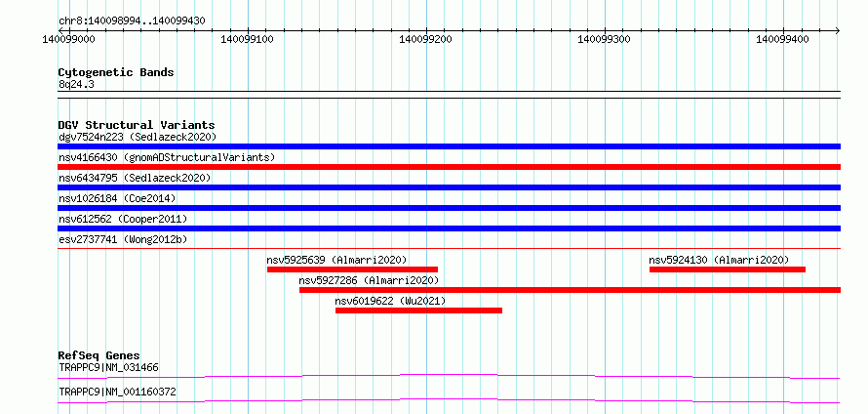868x414 pixels.
Task: Click the left arrowhead of the ruler
Action: 60,30
